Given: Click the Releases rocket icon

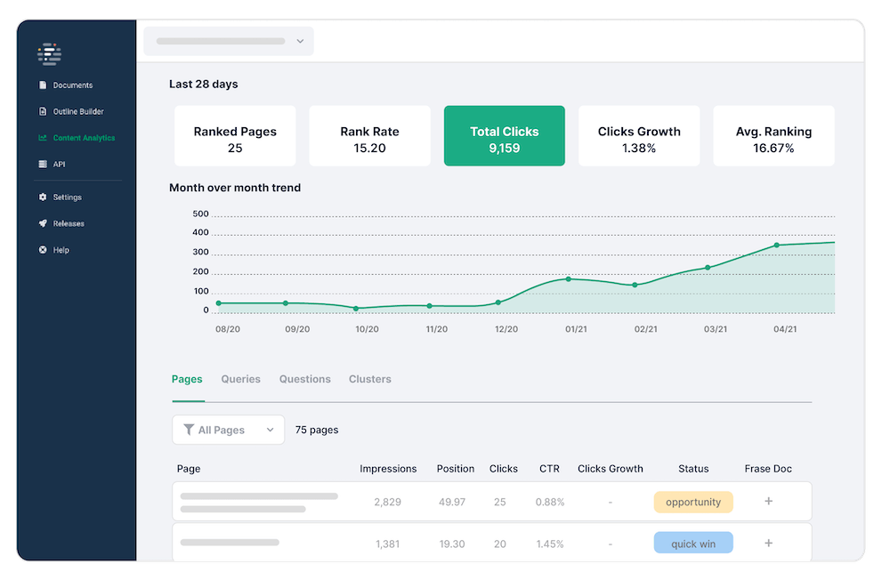Looking at the screenshot, I should pyautogui.click(x=43, y=223).
